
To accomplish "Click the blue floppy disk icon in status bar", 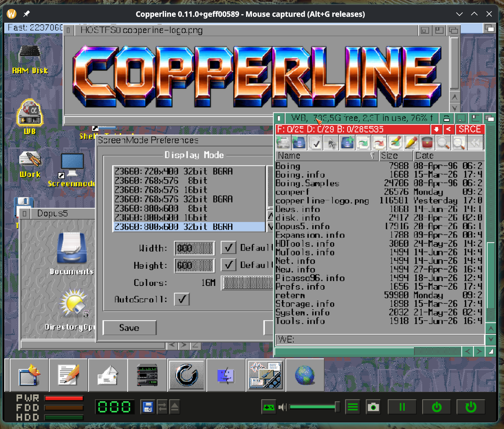I will point(147,407).
